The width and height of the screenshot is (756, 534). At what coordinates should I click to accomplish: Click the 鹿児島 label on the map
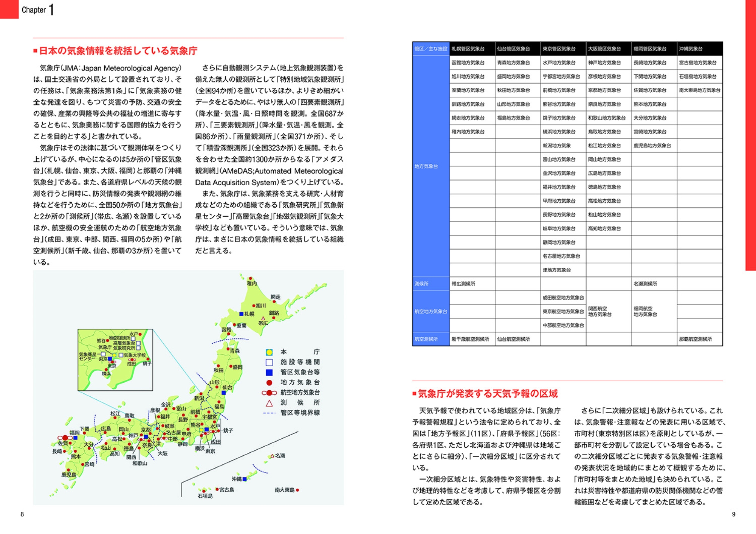tap(69, 475)
